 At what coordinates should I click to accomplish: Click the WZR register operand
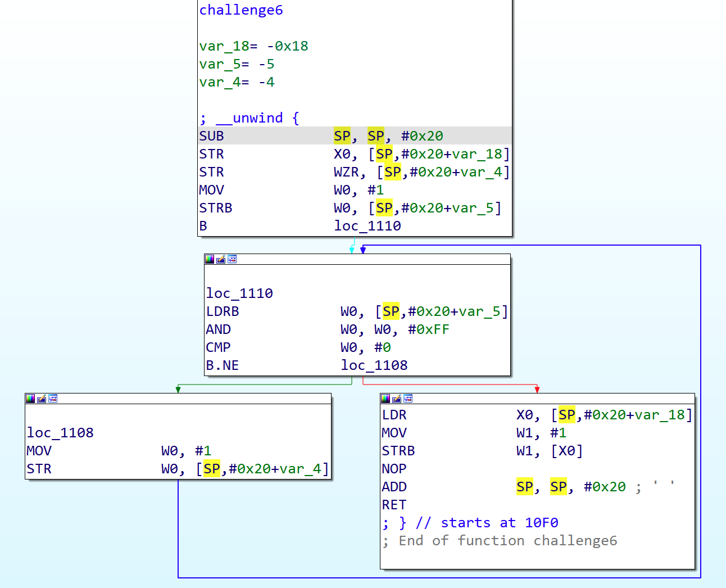pos(346,172)
